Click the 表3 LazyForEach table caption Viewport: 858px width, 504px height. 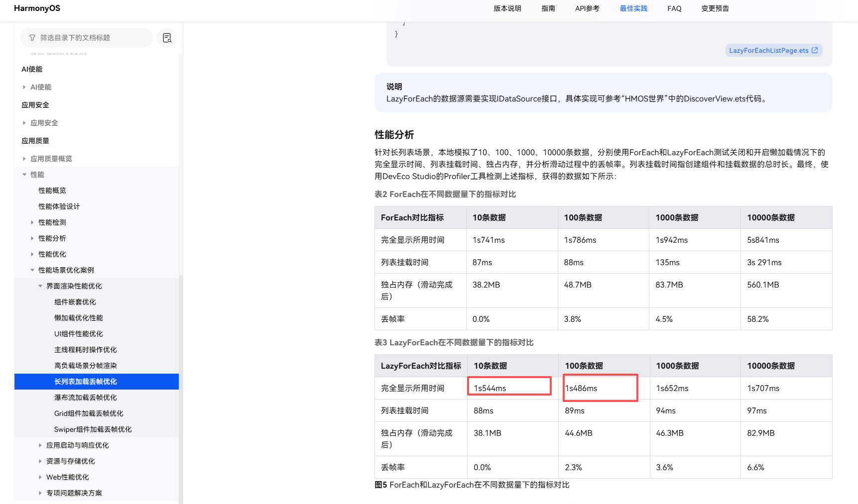(x=454, y=342)
